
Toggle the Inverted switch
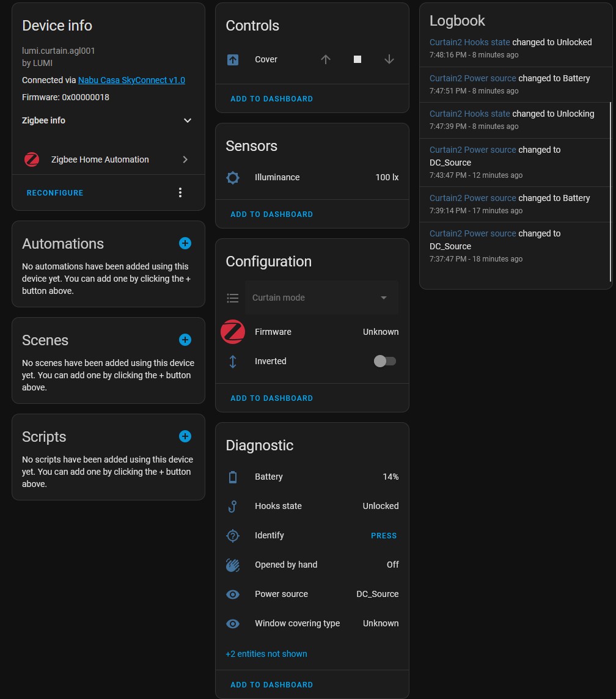(x=384, y=361)
